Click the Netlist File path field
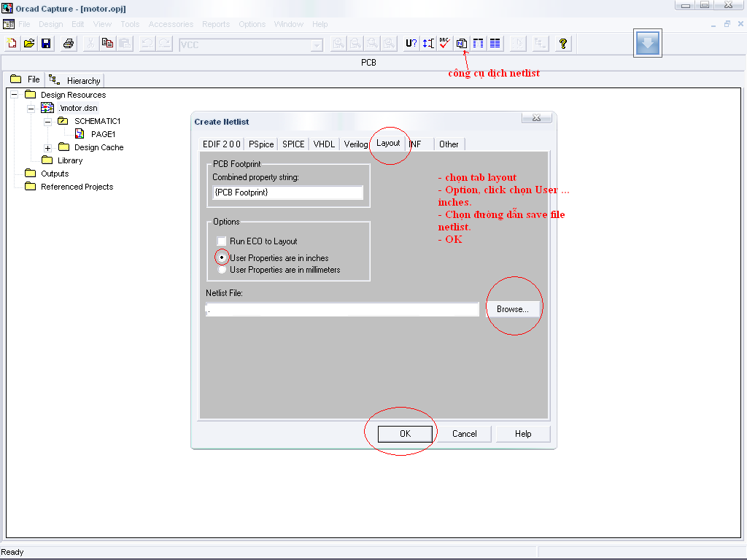The image size is (747, 560). pyautogui.click(x=342, y=309)
